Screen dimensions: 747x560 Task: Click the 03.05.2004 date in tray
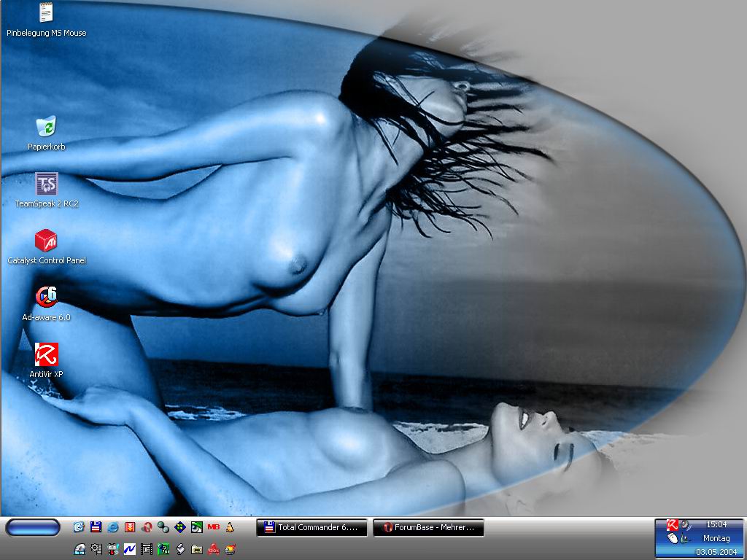point(716,552)
